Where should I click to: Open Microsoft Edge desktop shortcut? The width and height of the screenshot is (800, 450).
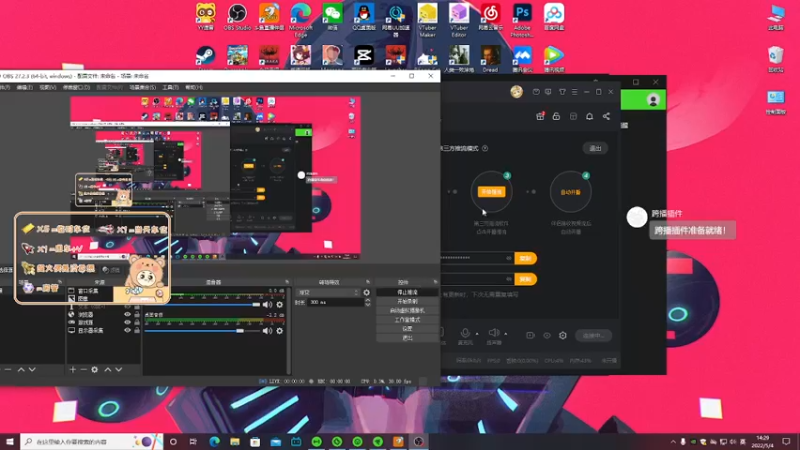[x=301, y=19]
